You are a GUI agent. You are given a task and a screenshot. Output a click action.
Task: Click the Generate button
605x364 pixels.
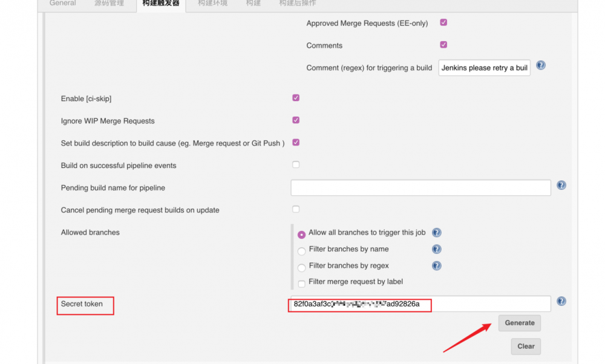tap(519, 323)
